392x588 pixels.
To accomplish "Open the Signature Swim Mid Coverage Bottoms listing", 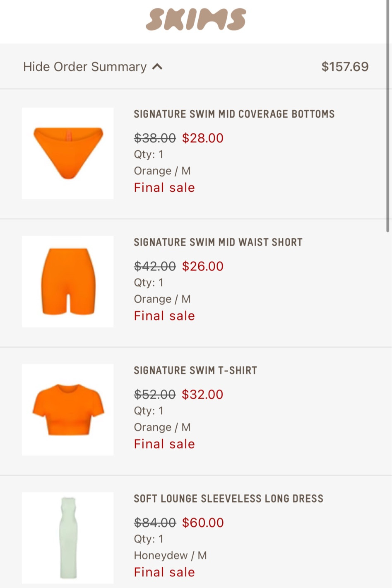I will pos(234,114).
